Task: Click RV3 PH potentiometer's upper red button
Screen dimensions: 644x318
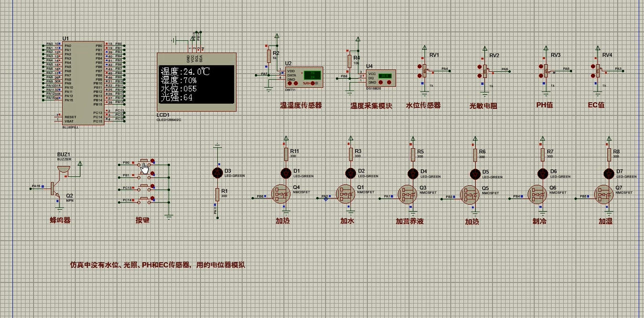Action: 541,66
